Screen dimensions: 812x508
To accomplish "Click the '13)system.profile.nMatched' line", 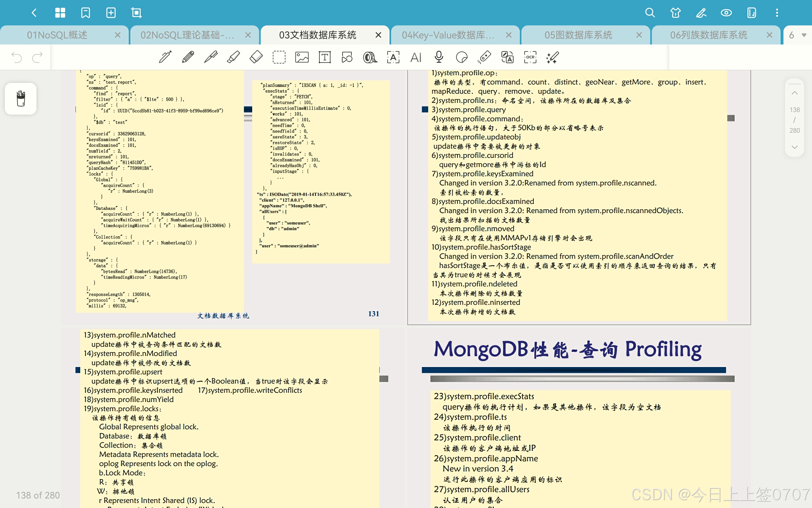I will (129, 335).
